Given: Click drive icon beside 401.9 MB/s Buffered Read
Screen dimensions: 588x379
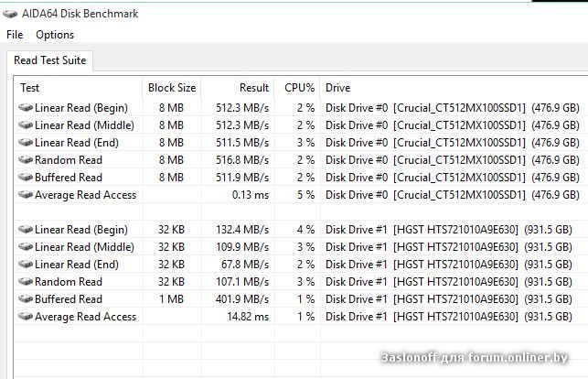Looking at the screenshot, I should [x=25, y=299].
